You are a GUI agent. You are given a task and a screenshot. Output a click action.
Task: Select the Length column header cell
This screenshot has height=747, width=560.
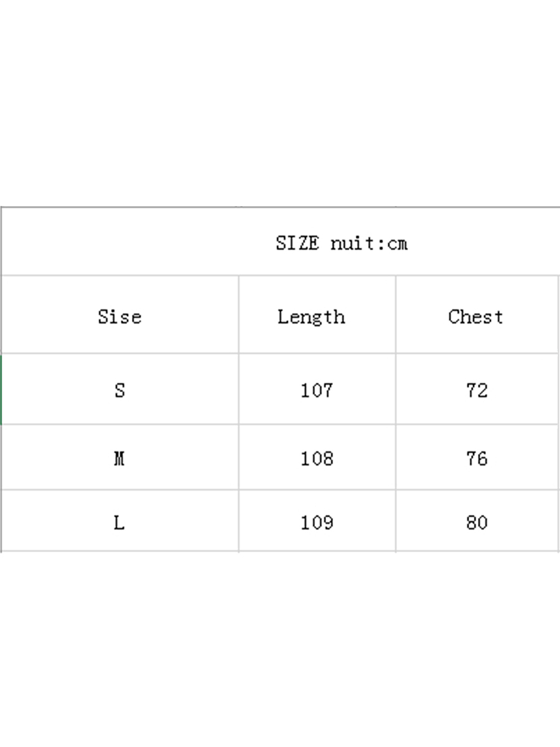point(317,314)
